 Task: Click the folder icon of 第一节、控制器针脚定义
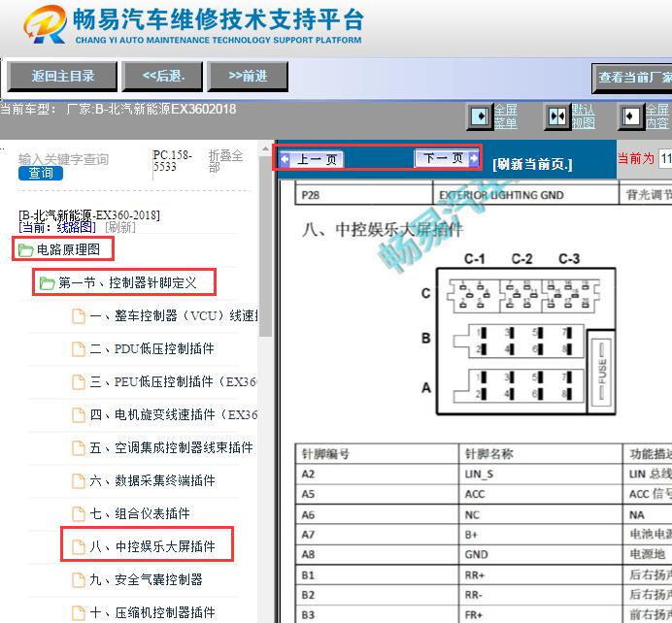[47, 283]
